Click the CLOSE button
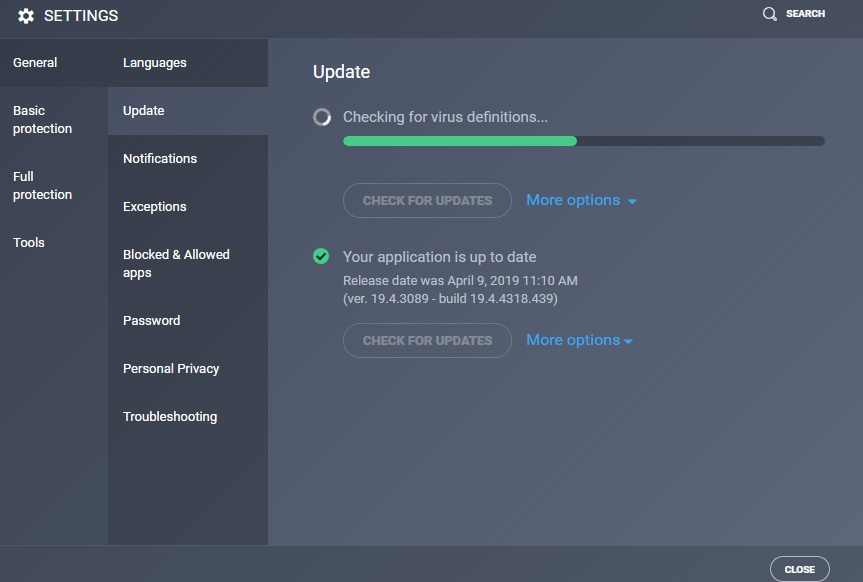This screenshot has height=582, width=863. [799, 569]
